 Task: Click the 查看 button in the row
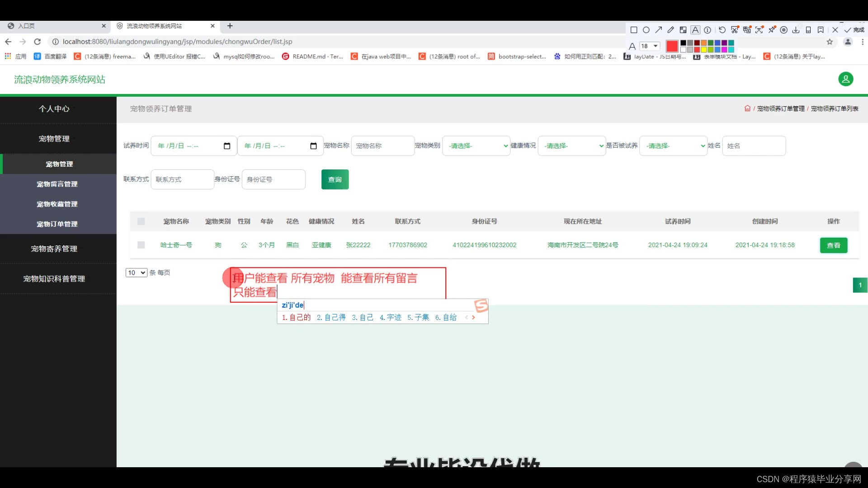(833, 245)
